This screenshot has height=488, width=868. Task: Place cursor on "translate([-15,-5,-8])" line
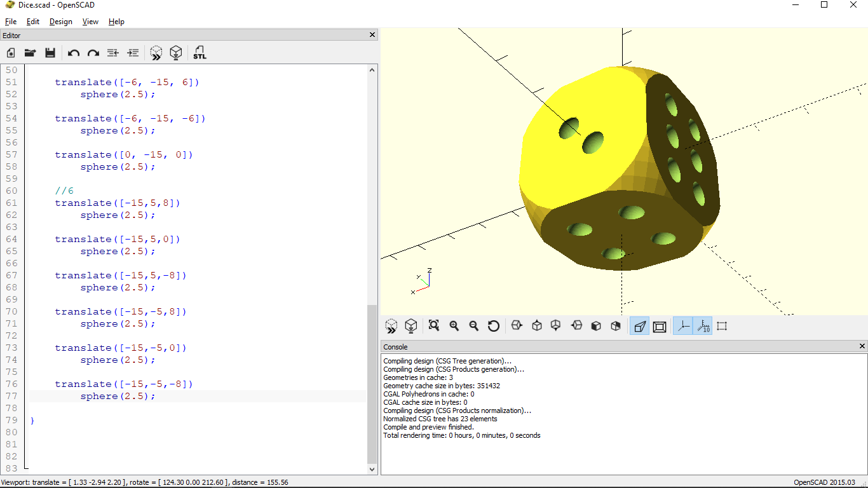tap(124, 384)
